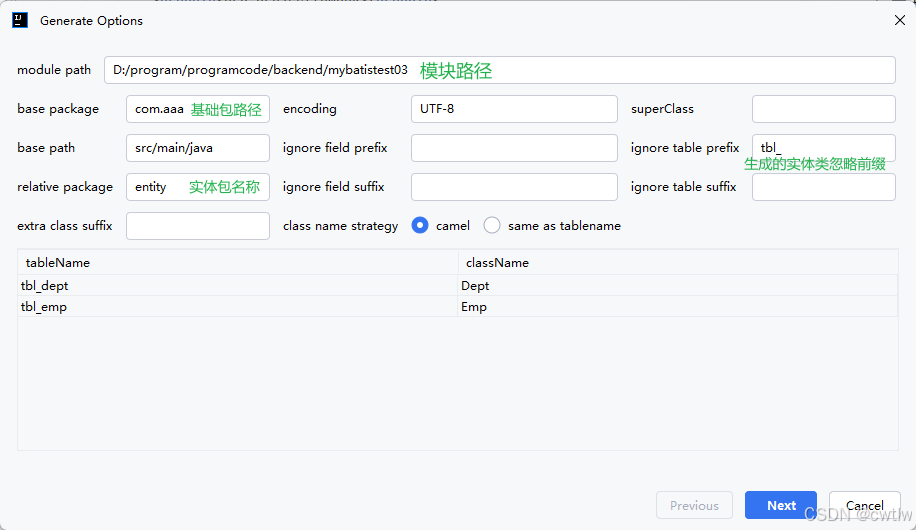
Task: Cancel the Generate Options dialog
Action: (x=865, y=505)
